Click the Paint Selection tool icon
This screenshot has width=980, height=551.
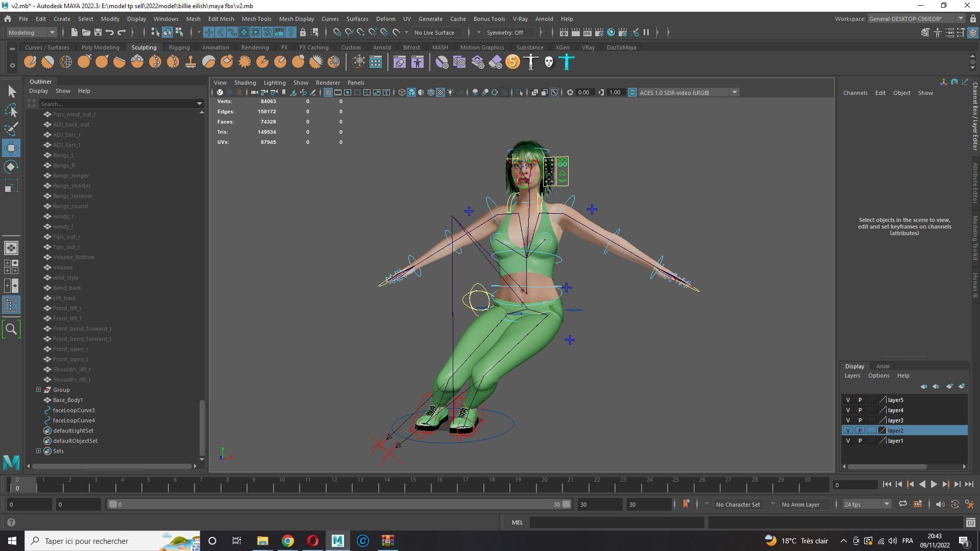(x=11, y=129)
